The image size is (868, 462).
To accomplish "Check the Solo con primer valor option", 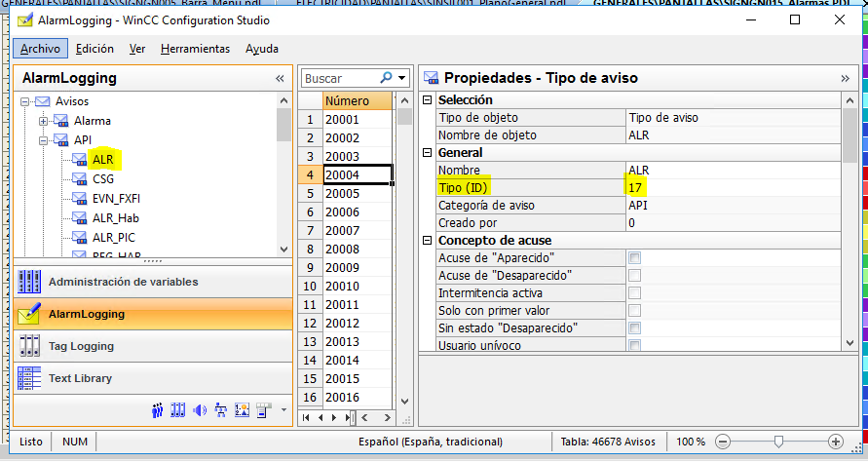I will (635, 311).
